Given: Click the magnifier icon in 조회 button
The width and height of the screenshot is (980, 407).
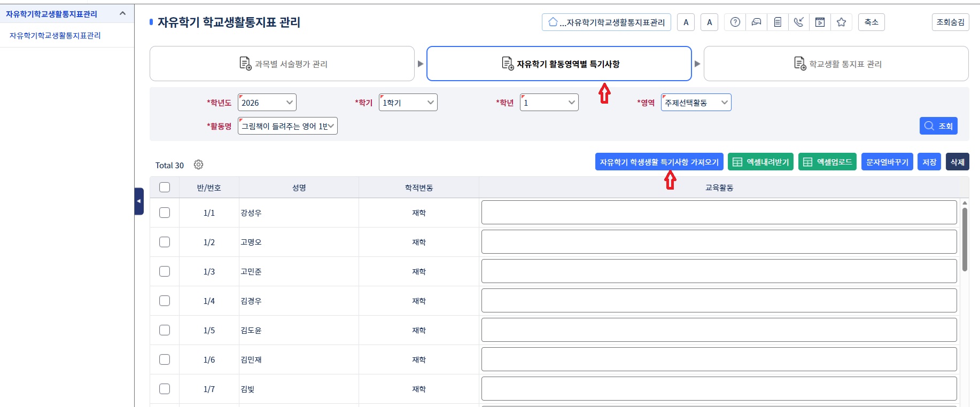Looking at the screenshot, I should (x=929, y=126).
